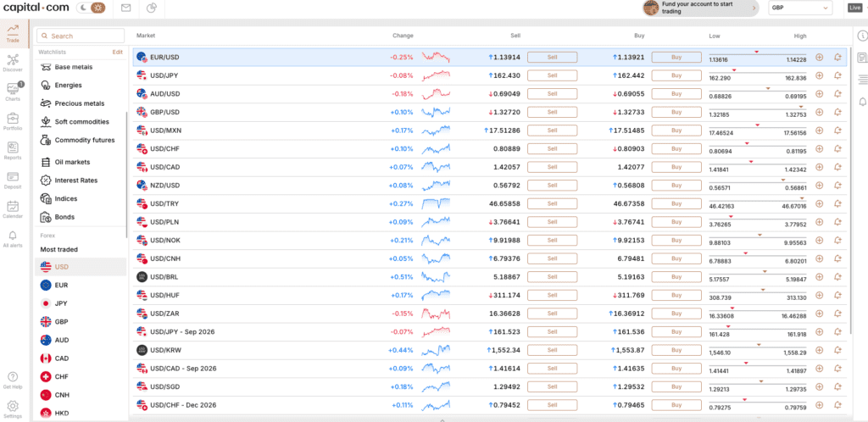Select JPY currency filter
The height and width of the screenshot is (422, 868).
point(81,303)
